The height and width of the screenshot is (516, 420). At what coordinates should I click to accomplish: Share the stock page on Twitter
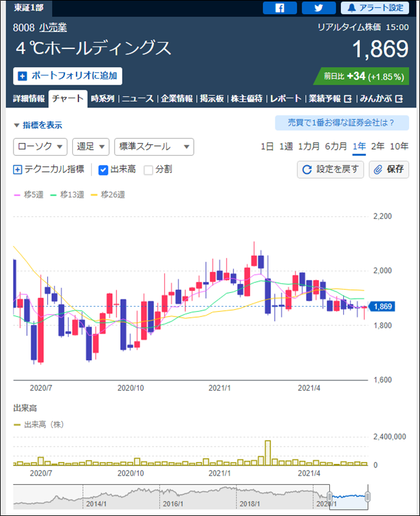[x=318, y=8]
